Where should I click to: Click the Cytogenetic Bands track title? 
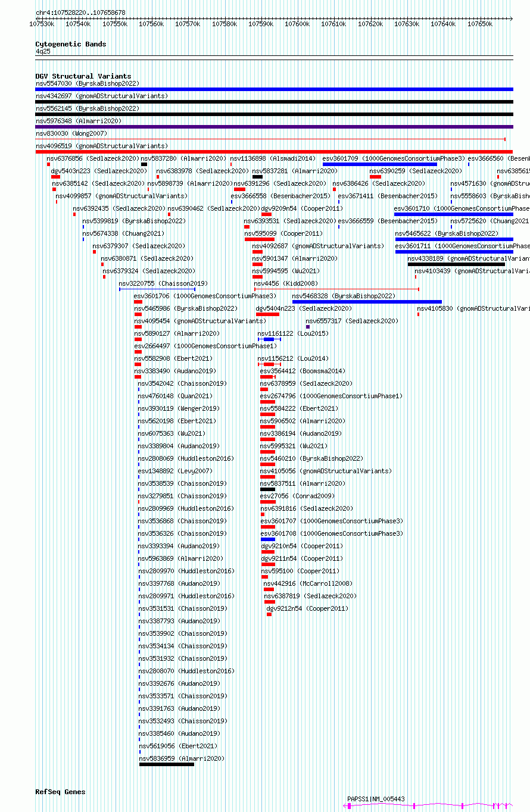tap(70, 44)
